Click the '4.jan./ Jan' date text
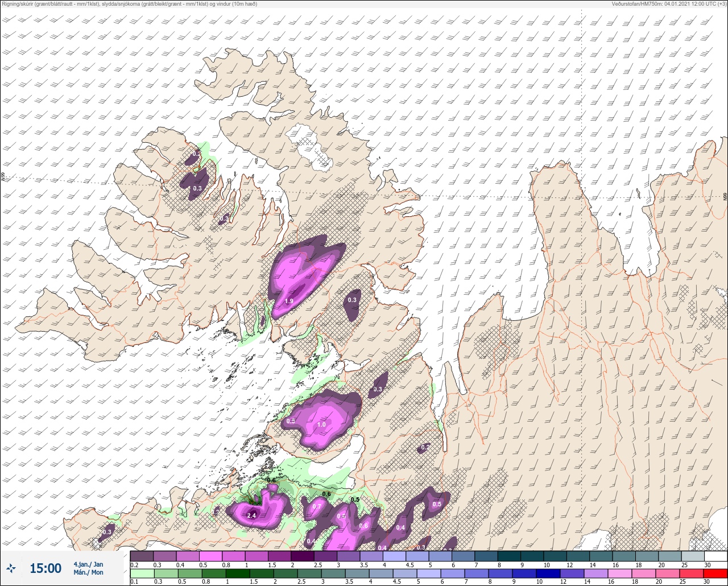The width and height of the screenshot is (728, 586). click(89, 564)
